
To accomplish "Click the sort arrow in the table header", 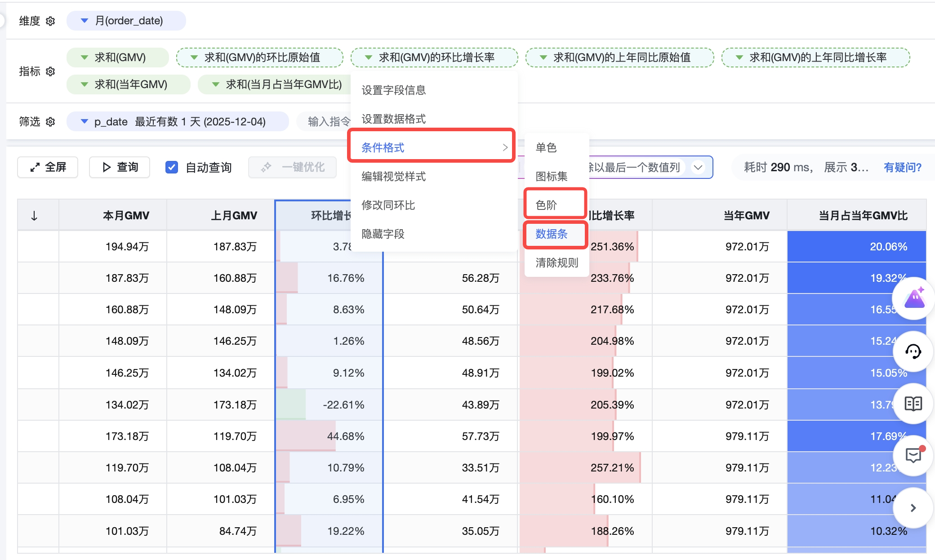I will click(x=34, y=216).
